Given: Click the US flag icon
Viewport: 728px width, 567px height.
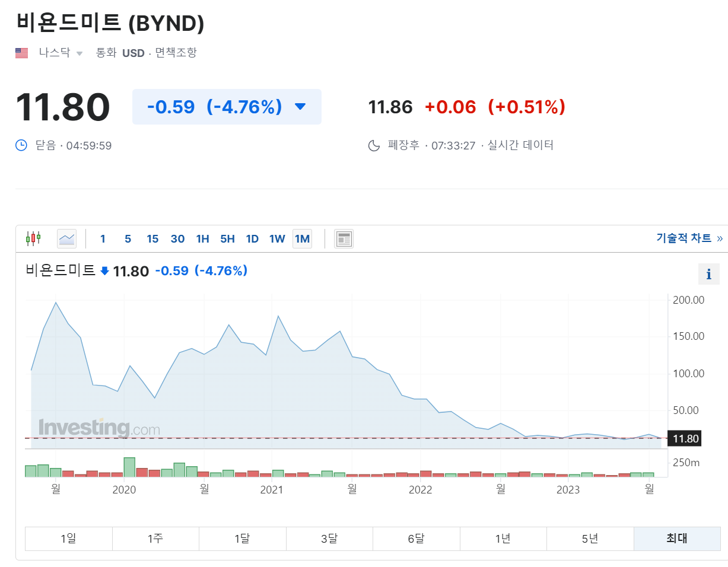Looking at the screenshot, I should (x=22, y=53).
